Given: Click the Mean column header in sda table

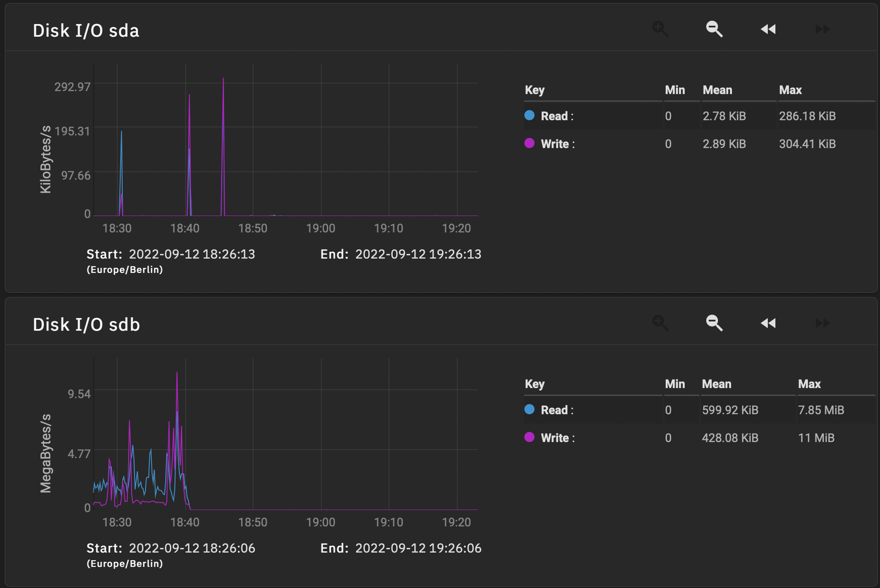Looking at the screenshot, I should click(717, 90).
